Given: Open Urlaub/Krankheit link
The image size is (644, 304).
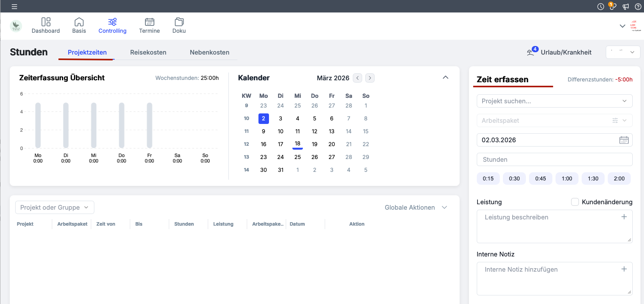Looking at the screenshot, I should [566, 52].
